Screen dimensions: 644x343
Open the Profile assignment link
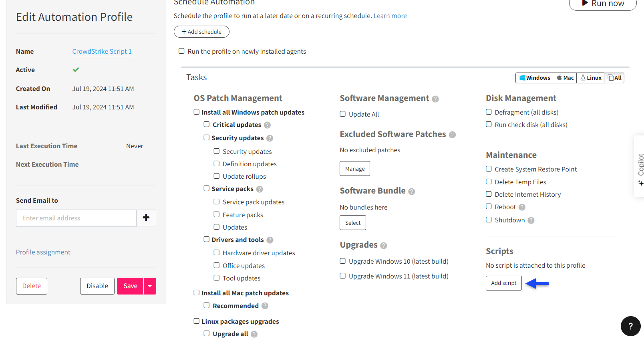(x=43, y=252)
